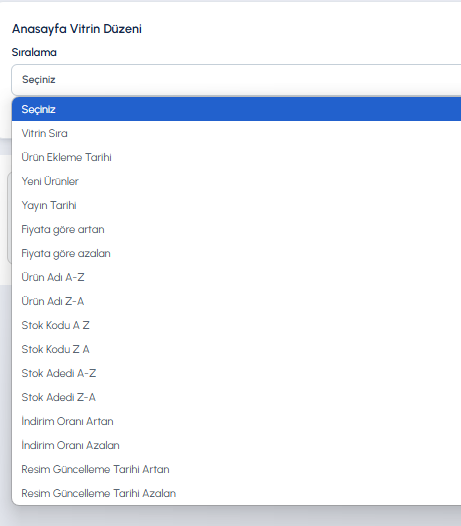Image resolution: width=461 pixels, height=526 pixels.
Task: Choose Fiyata göre azalan
Action: (237, 253)
